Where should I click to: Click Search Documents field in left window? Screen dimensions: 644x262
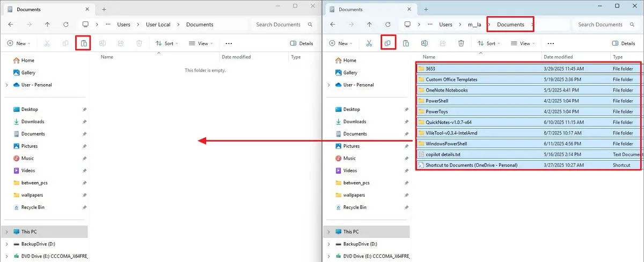(283, 25)
